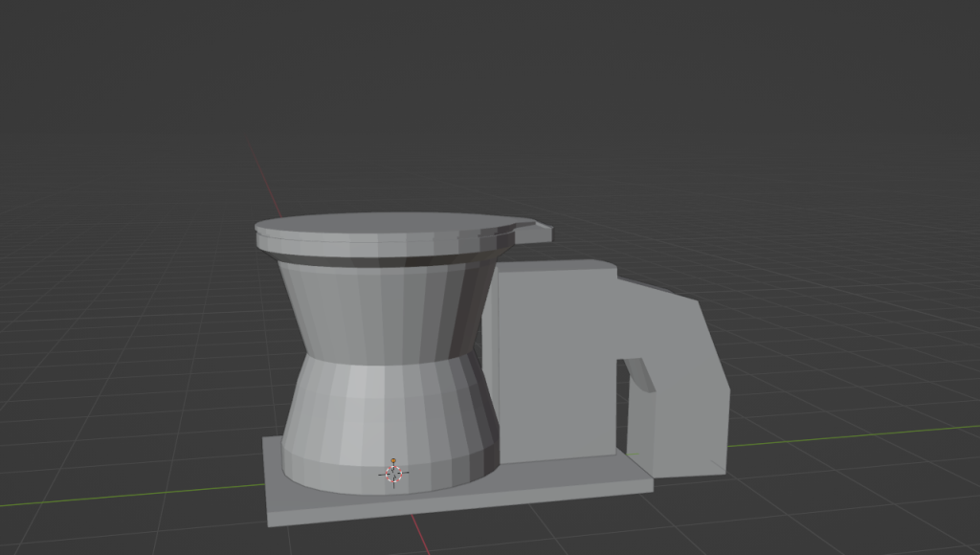Click the lower flared cylinder section

pos(383,421)
